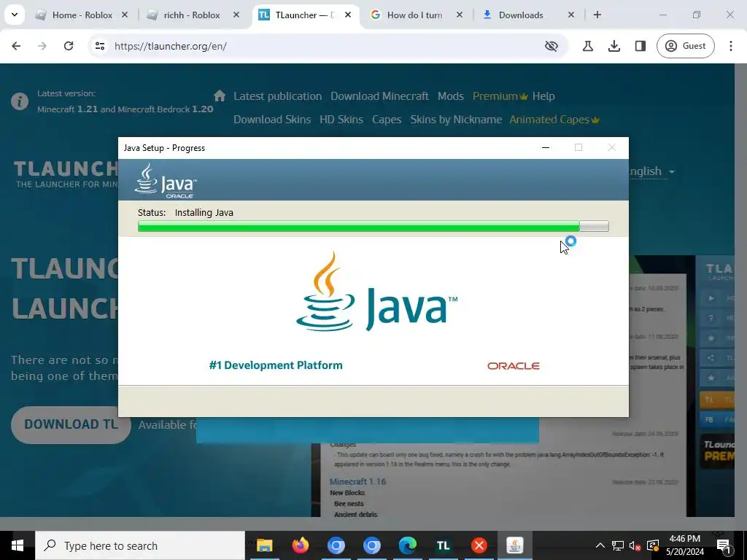Open notification center icon
The height and width of the screenshot is (560, 747).
(x=724, y=545)
